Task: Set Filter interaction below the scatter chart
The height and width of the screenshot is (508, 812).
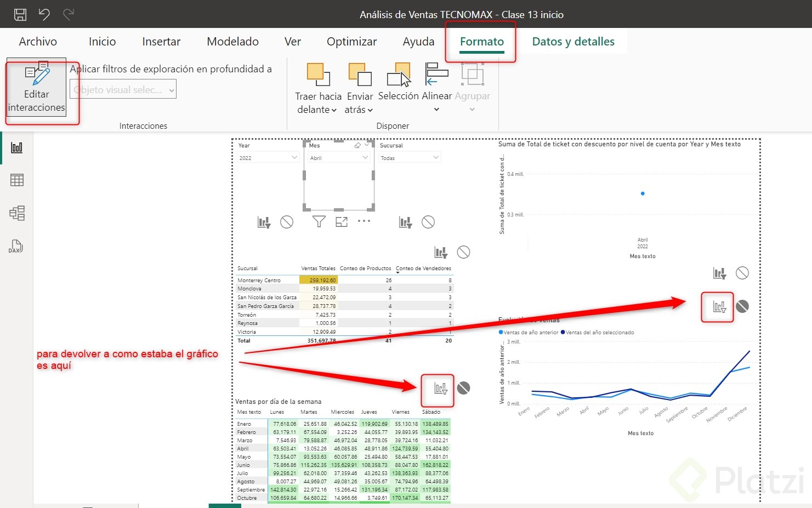Action: pyautogui.click(x=719, y=273)
